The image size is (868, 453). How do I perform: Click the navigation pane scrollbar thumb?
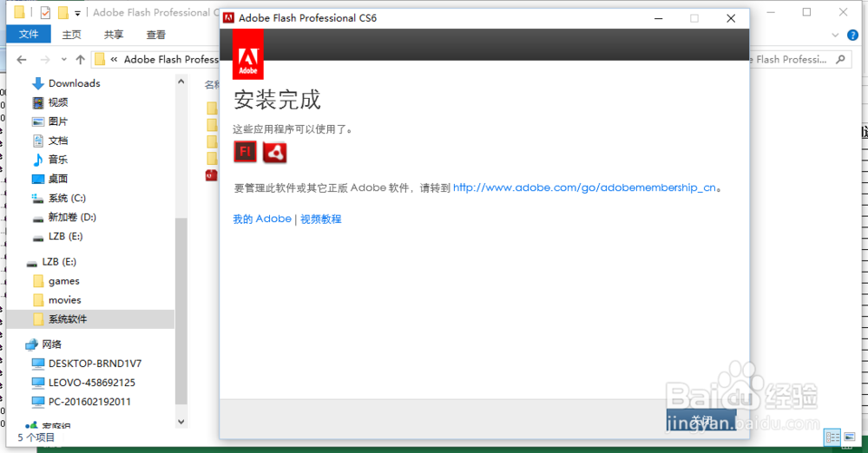tap(181, 310)
